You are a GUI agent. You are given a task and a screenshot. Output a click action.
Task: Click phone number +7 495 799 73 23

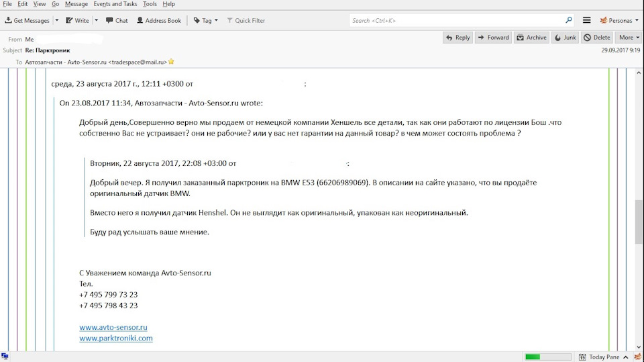pos(109,295)
